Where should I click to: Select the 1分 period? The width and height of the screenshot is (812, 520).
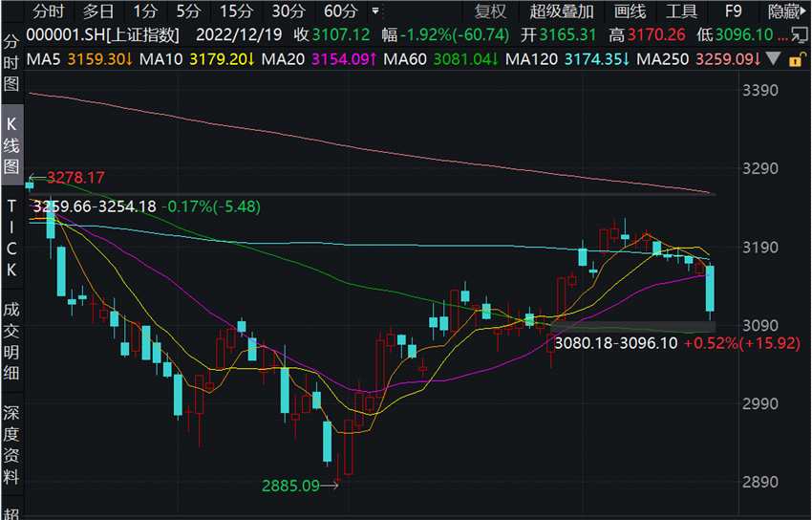(x=144, y=11)
